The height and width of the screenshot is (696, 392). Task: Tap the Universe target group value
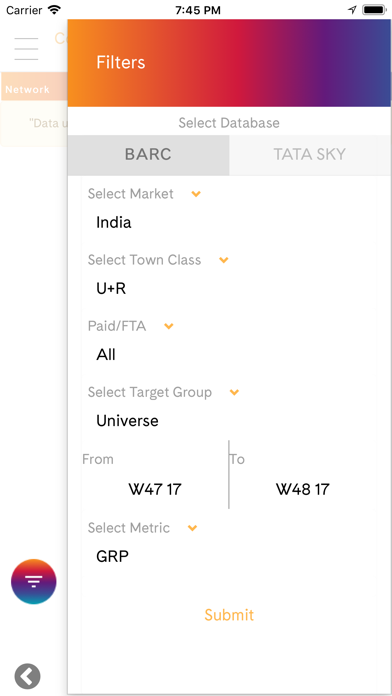(127, 421)
